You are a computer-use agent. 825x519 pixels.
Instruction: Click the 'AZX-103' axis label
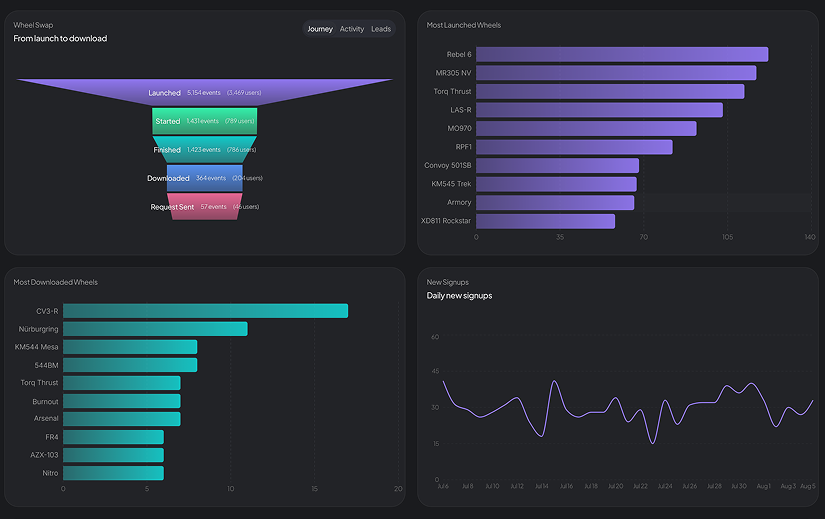click(x=44, y=455)
